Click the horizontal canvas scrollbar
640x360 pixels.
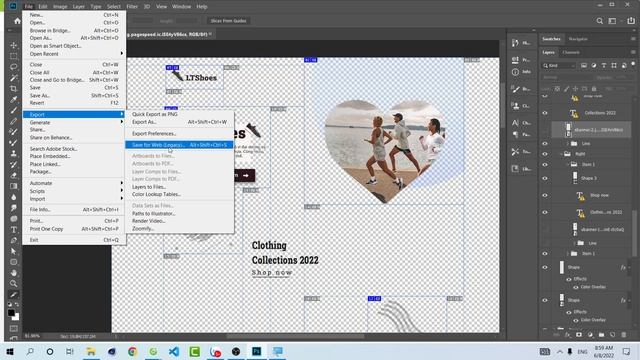(295, 336)
